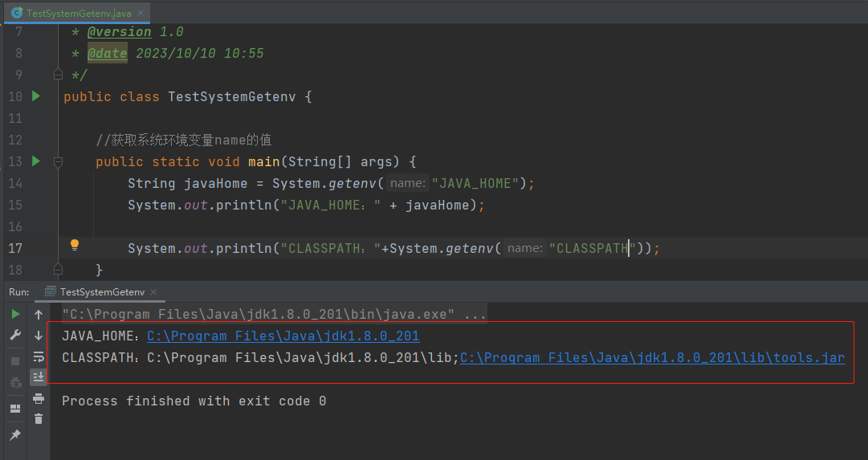Open Restore Layout icon in Run toolbar
Viewport: 868px width, 460px height.
pos(15,409)
